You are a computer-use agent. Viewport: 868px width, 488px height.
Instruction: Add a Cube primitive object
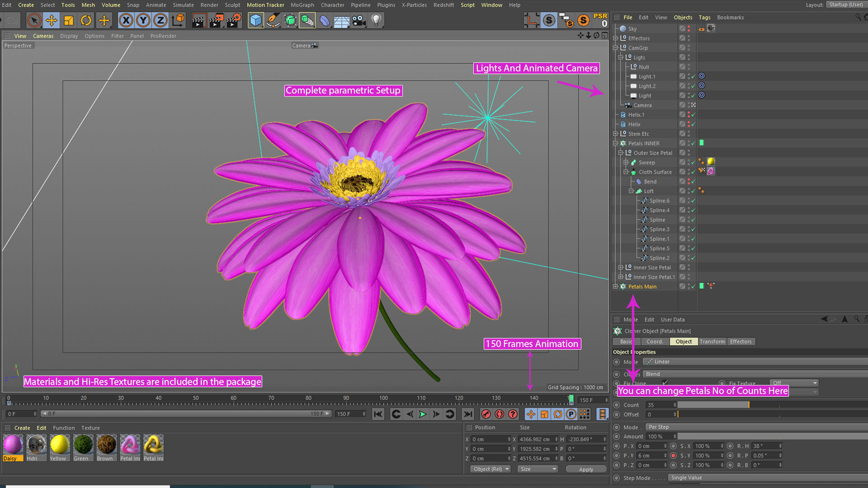tap(256, 20)
